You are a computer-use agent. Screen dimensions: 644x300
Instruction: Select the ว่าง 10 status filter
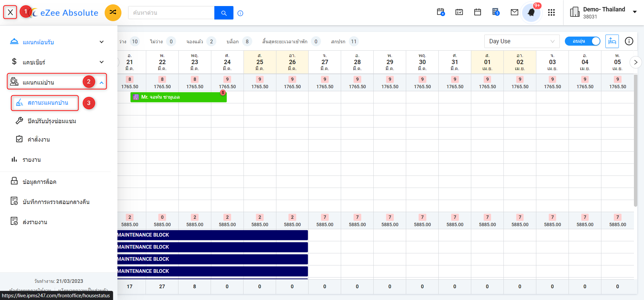point(129,42)
